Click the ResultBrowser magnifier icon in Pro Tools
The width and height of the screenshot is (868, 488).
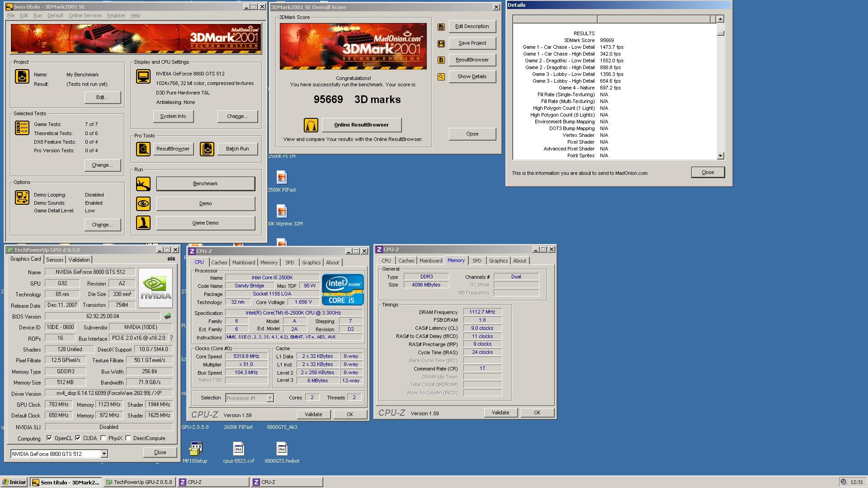point(143,149)
